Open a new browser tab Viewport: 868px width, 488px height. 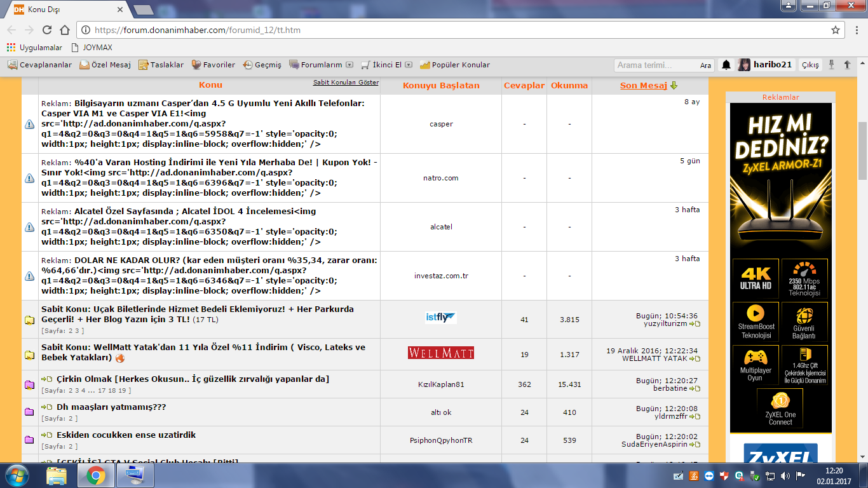(144, 10)
